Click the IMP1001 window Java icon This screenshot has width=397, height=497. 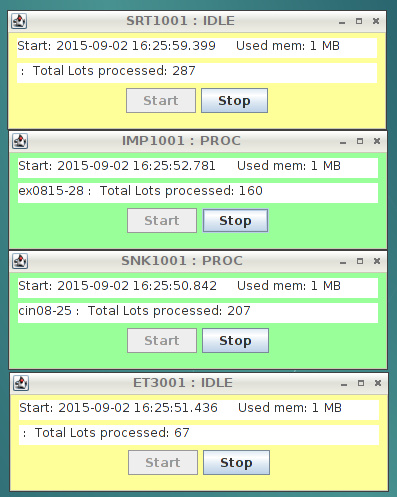pos(20,141)
